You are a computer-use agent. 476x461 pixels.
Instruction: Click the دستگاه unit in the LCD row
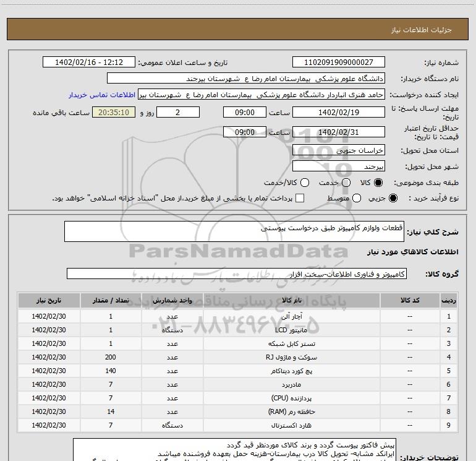172,330
